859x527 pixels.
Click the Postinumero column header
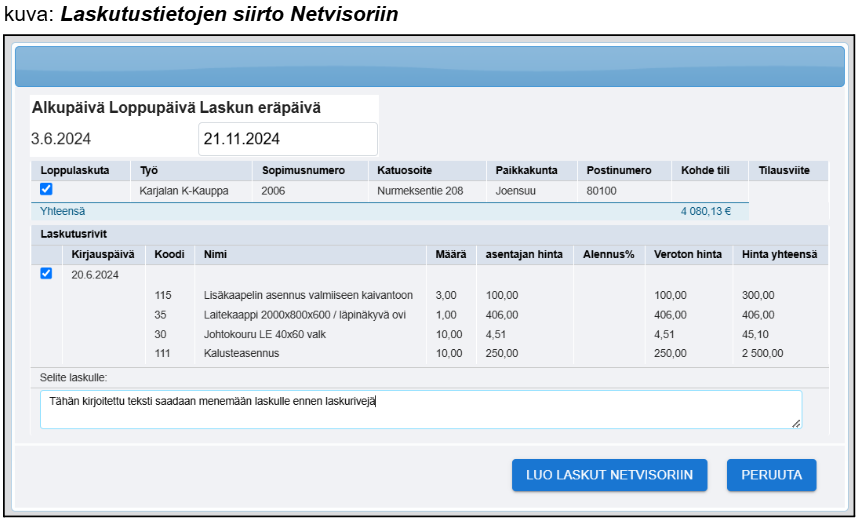tap(619, 171)
